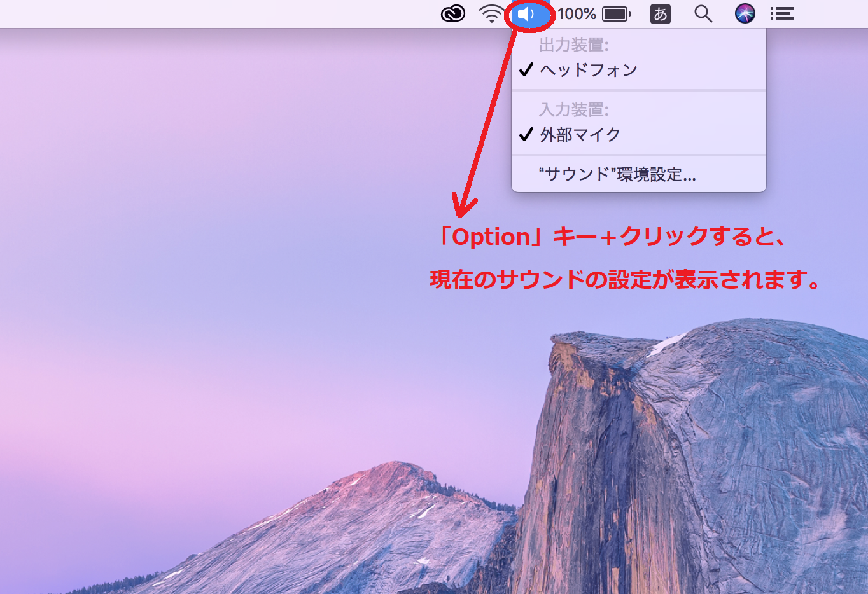Click the 100% battery percentage text

[577, 14]
